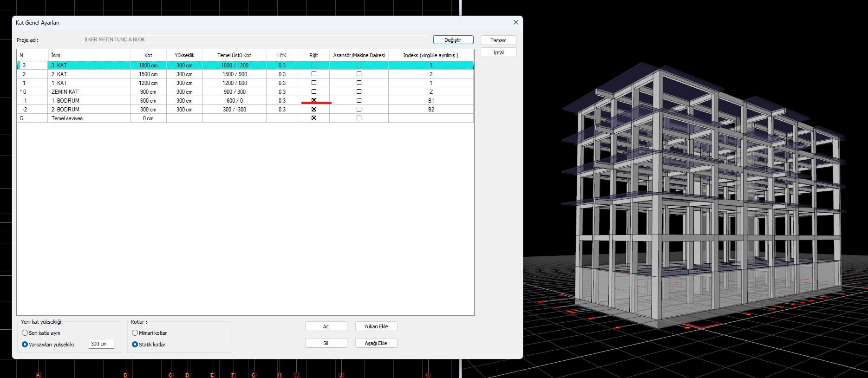Click the İndeks (virgülle ayrılmış) column header
Image resolution: width=868 pixels, height=378 pixels.
[x=431, y=55]
